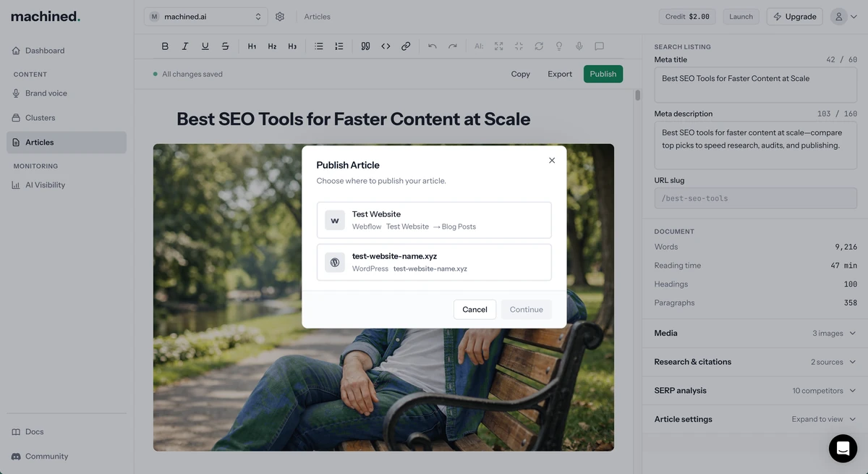The height and width of the screenshot is (474, 868).
Task: Redo the last edit
Action: pyautogui.click(x=453, y=46)
